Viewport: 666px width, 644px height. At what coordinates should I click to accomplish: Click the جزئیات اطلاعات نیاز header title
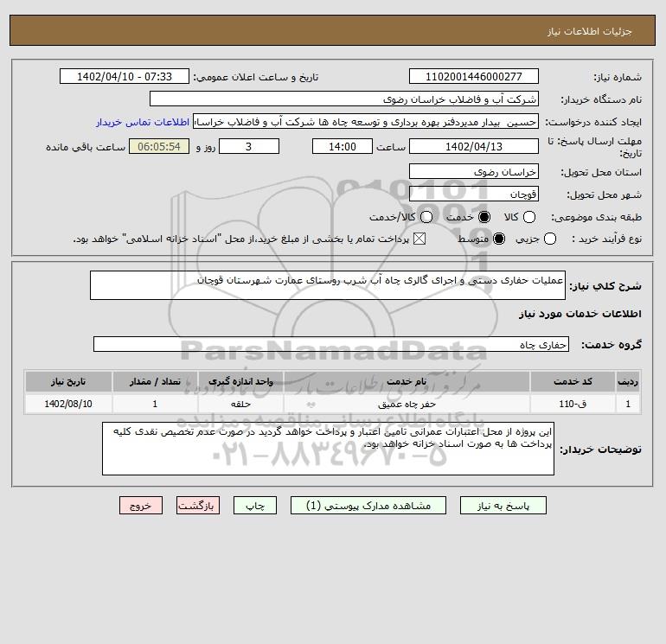pyautogui.click(x=590, y=31)
